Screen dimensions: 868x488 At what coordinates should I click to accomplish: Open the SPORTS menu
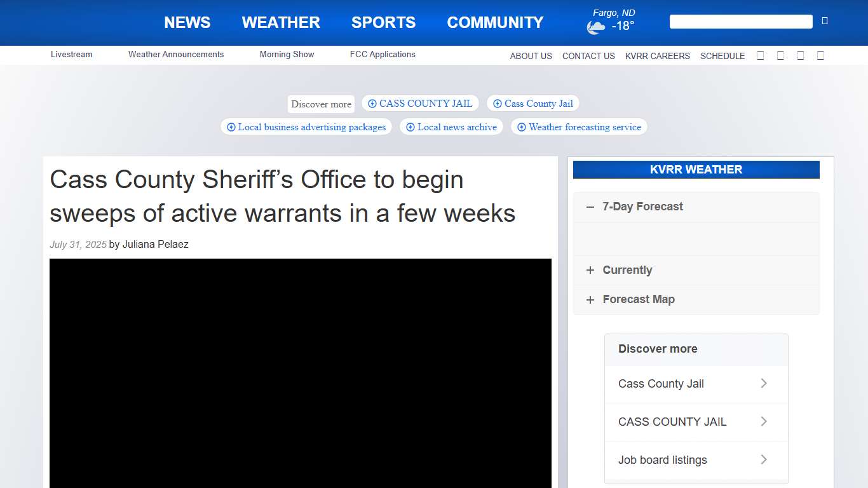tap(383, 22)
